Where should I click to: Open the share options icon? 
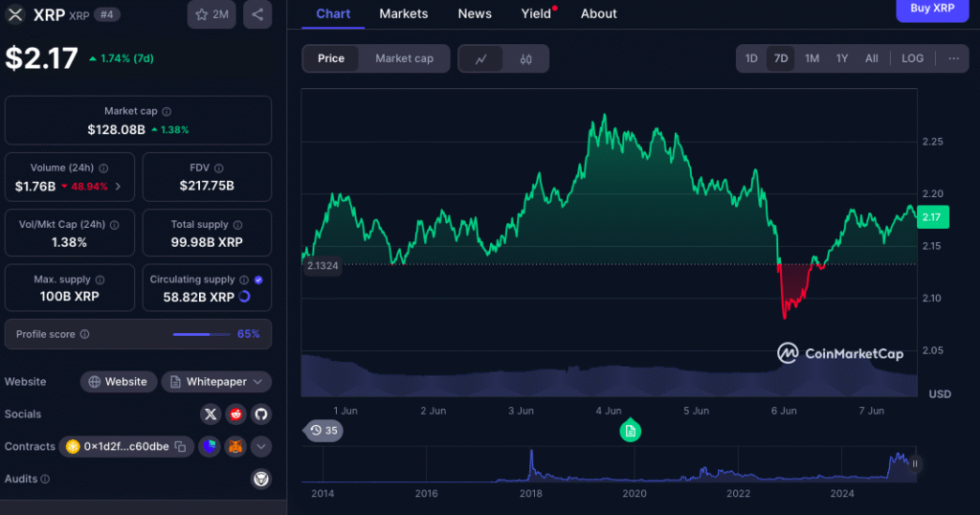(257, 14)
